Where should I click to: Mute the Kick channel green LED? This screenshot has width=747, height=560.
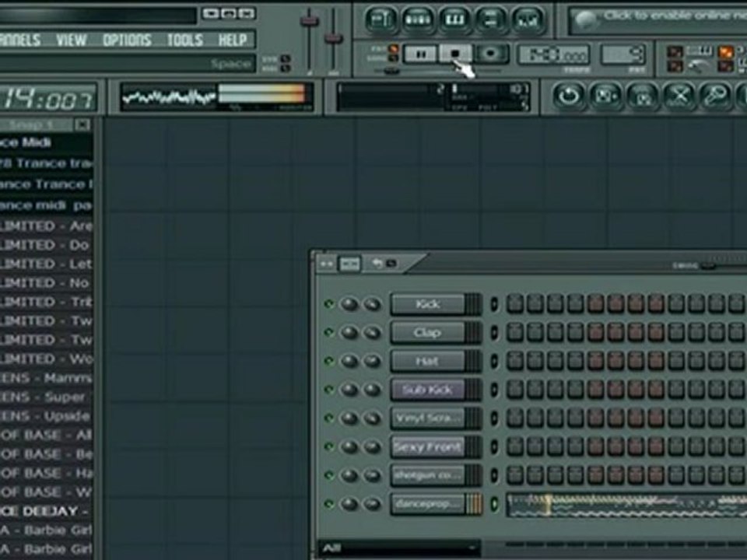tap(328, 304)
